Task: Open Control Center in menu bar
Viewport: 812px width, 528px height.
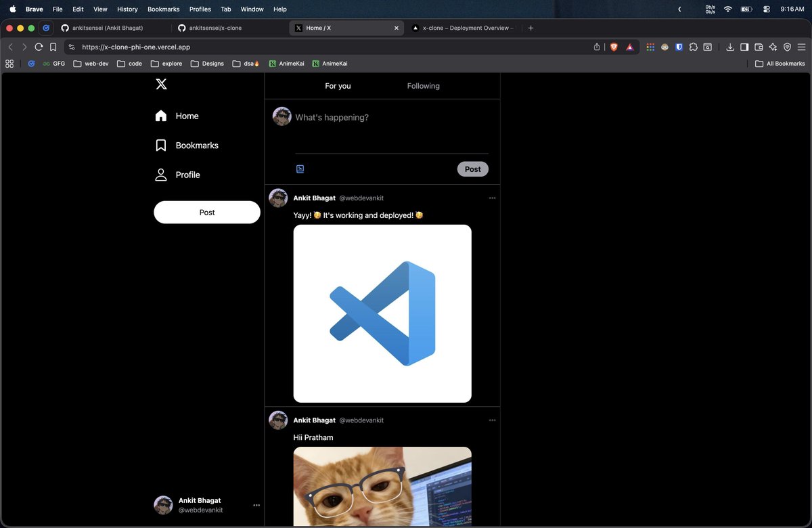Action: [767, 9]
